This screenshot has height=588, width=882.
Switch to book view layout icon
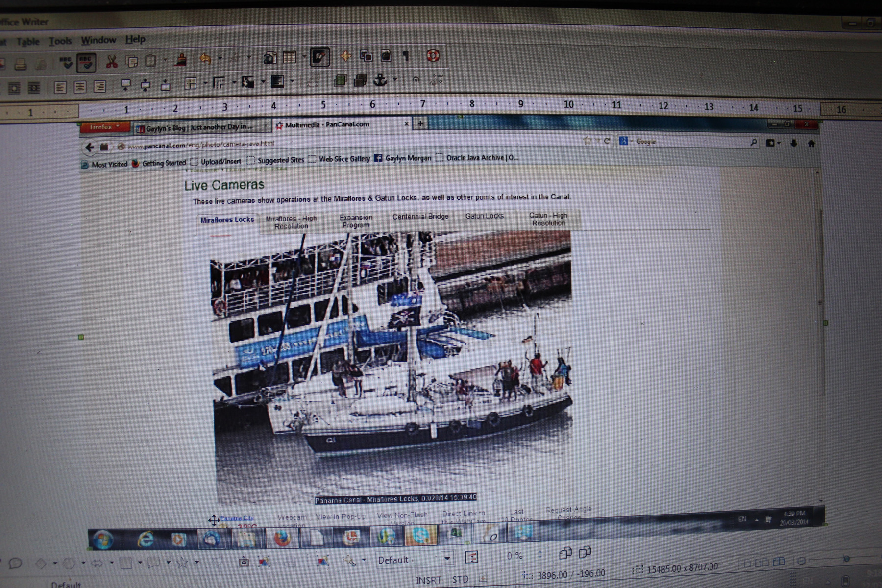point(779,562)
